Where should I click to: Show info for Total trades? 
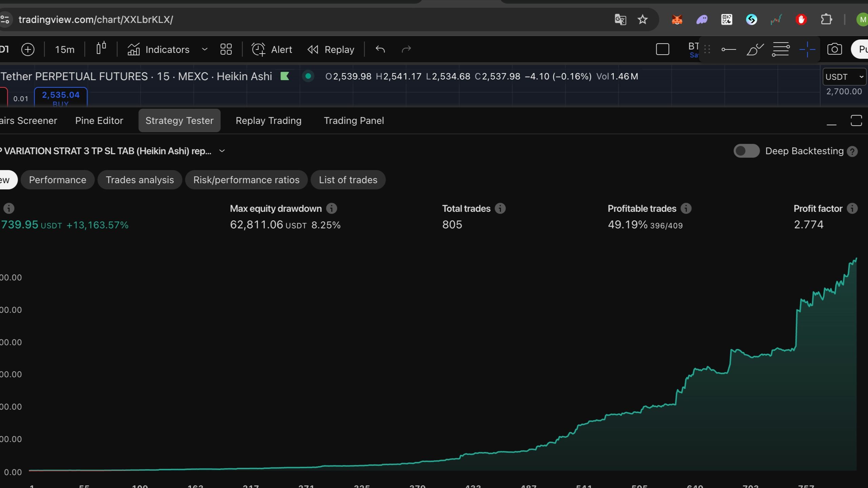click(x=500, y=208)
